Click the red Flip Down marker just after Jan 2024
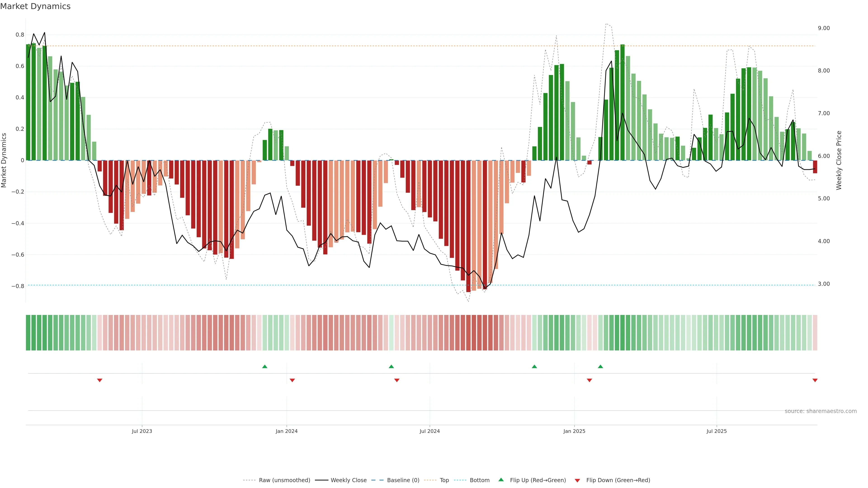Viewport: 868px width, 488px height. 292,380
